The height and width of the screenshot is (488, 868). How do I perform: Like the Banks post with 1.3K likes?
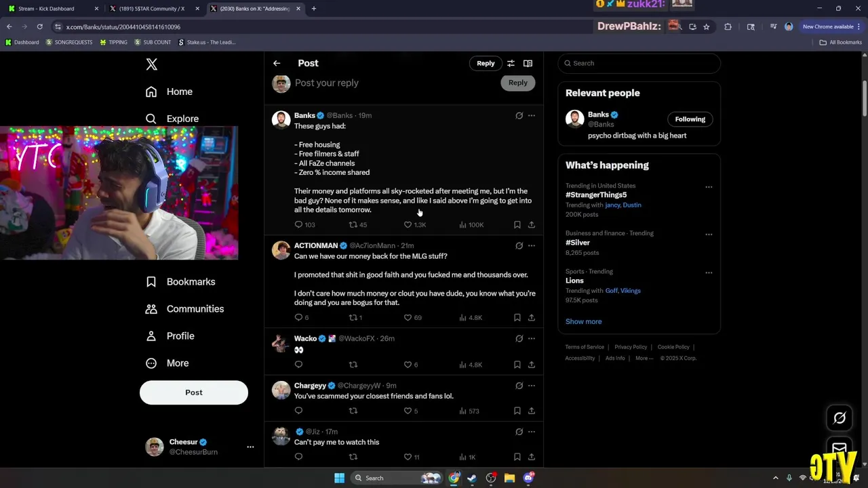(x=414, y=224)
